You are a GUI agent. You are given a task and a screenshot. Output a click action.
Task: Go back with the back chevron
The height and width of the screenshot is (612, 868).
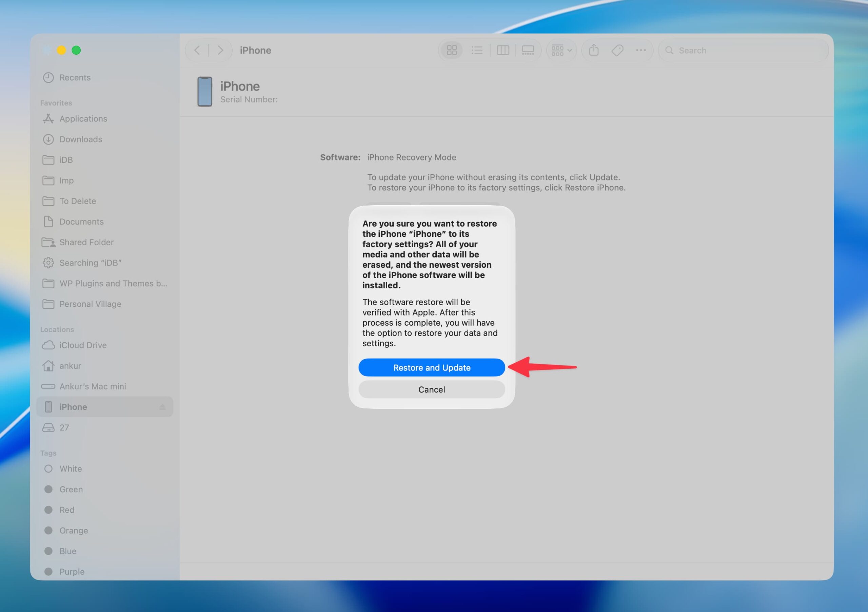(x=197, y=50)
